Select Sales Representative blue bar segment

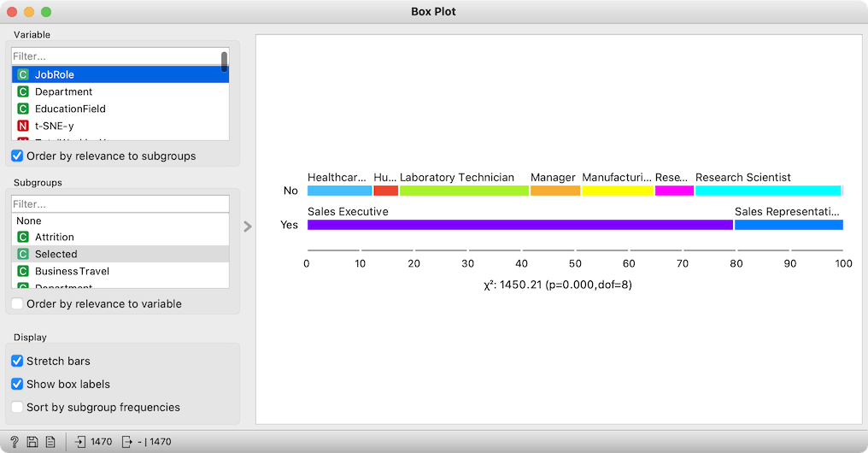coord(789,225)
